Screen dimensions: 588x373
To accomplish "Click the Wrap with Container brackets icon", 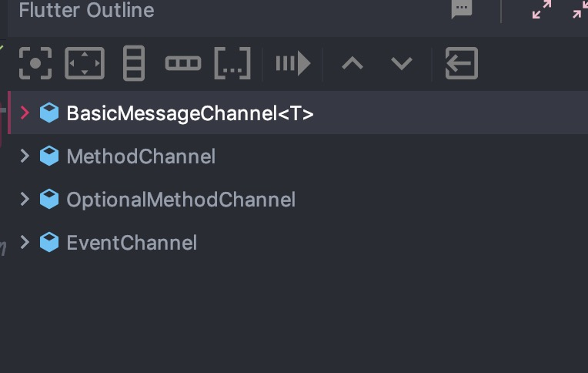I will [x=232, y=63].
